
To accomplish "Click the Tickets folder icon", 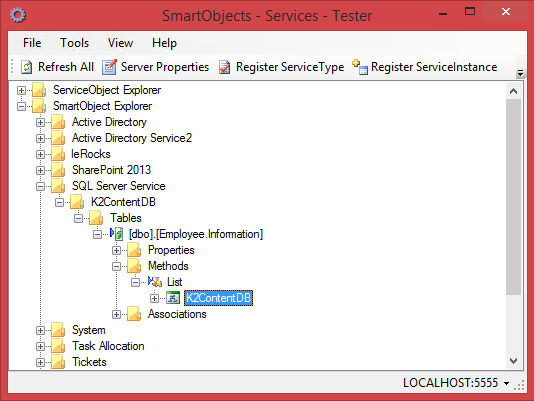I will pos(58,362).
